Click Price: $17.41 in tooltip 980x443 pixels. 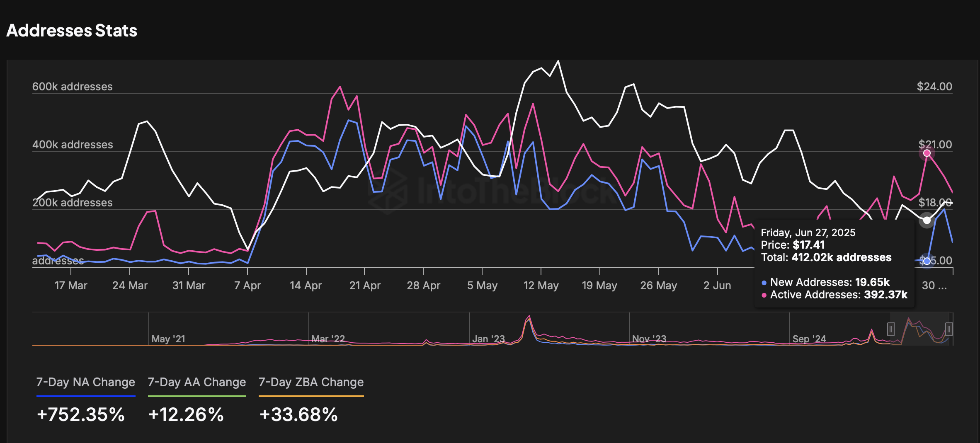[793, 245]
